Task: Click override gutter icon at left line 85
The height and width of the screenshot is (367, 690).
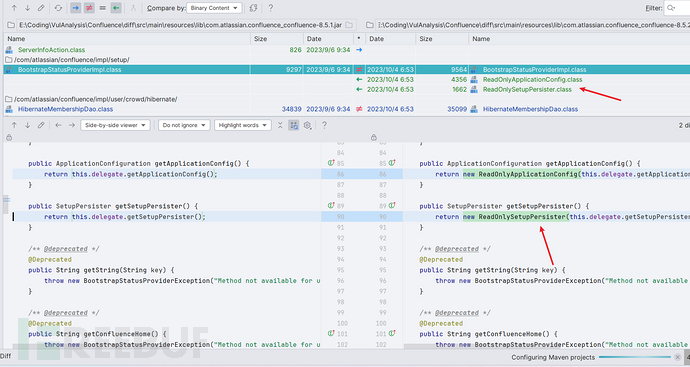Action: [x=331, y=163]
